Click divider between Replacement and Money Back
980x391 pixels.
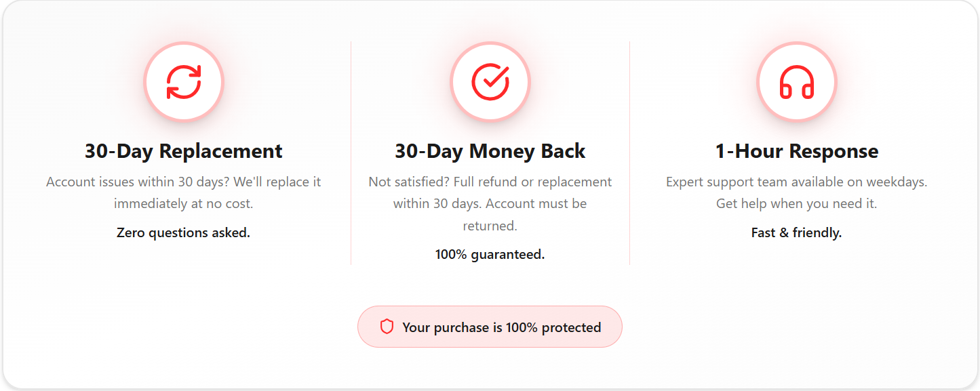[351, 152]
